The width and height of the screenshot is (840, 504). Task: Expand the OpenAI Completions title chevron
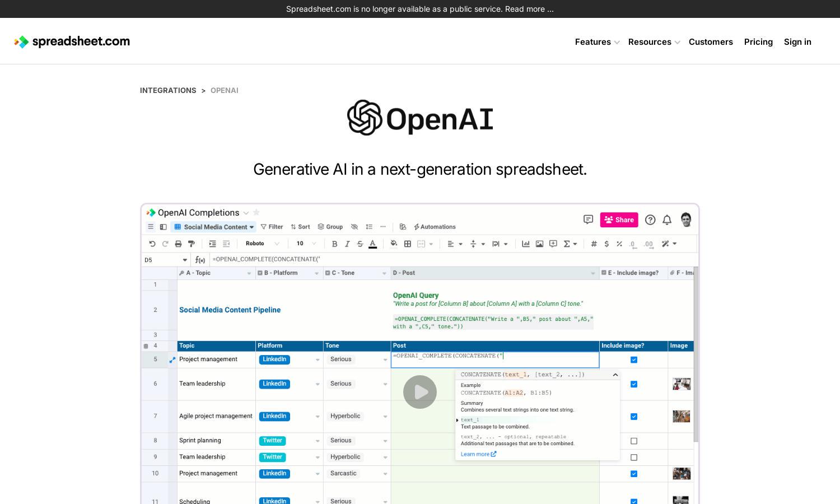click(246, 213)
